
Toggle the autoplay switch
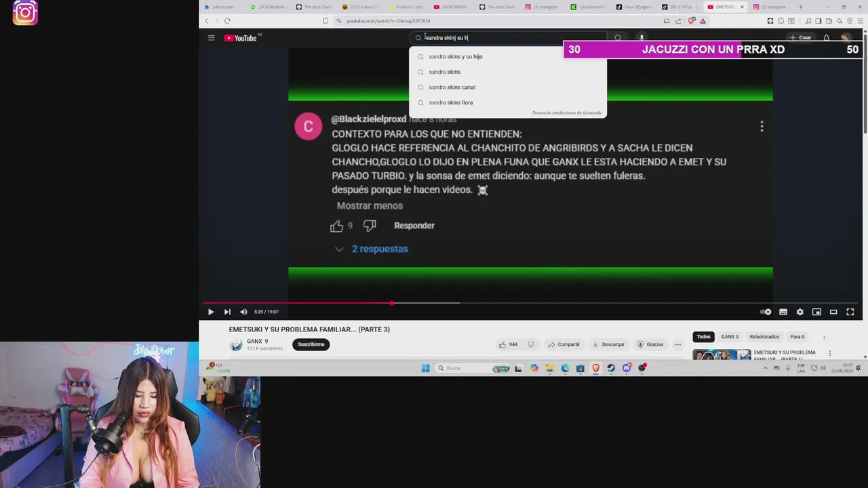766,312
